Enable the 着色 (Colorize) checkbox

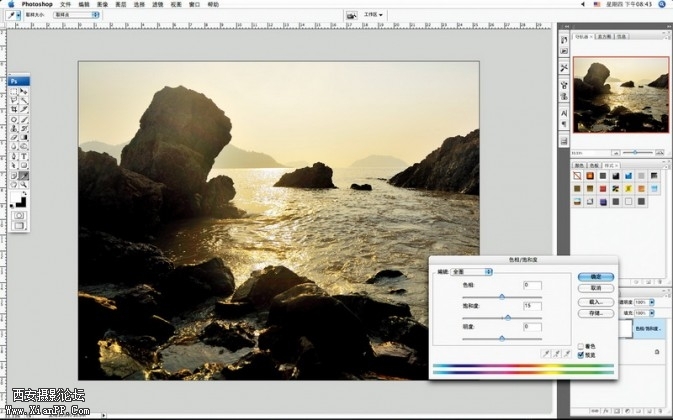pyautogui.click(x=581, y=345)
